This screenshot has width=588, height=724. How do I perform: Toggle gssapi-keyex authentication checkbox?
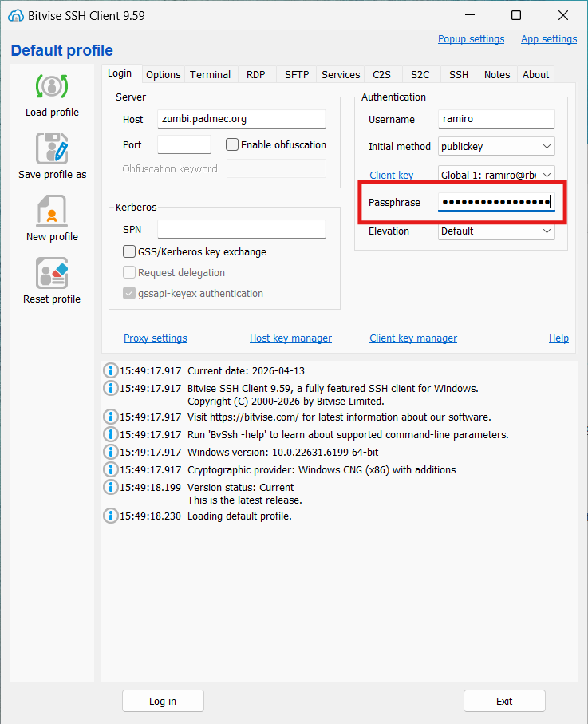click(x=129, y=293)
